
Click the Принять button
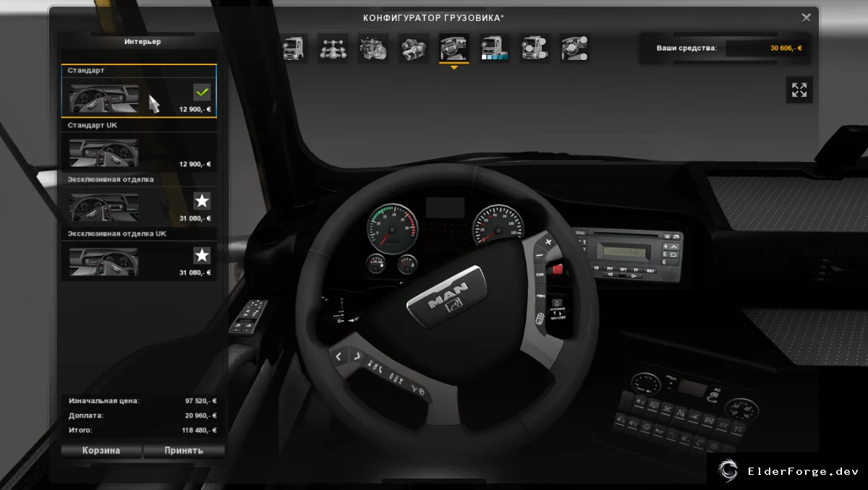point(184,450)
